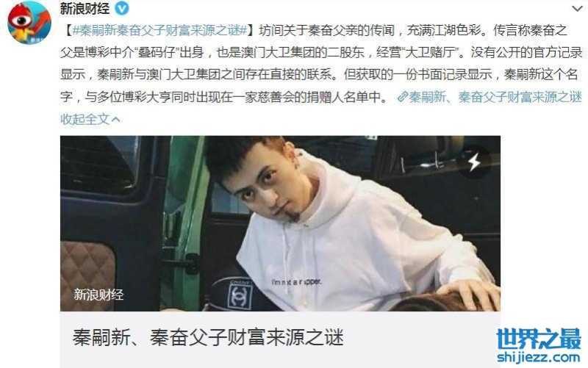Click the up chevron beside 收起全文
Viewport: 588px width, 368px height.
(x=116, y=120)
